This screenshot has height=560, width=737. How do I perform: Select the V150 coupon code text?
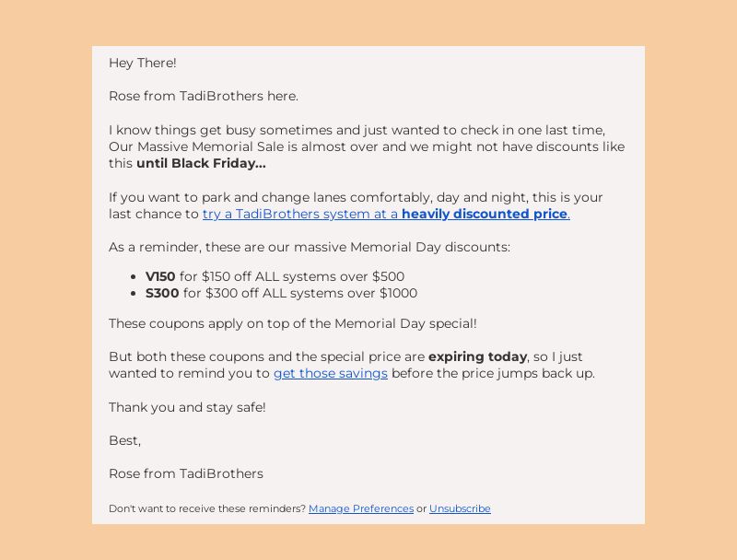click(160, 276)
